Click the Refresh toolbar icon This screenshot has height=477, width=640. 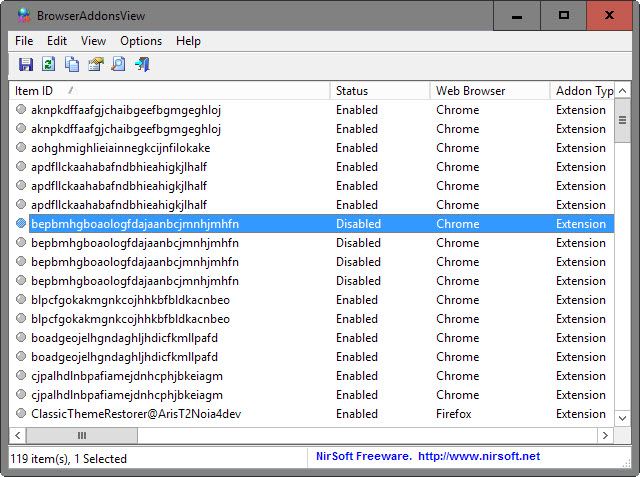[49, 64]
